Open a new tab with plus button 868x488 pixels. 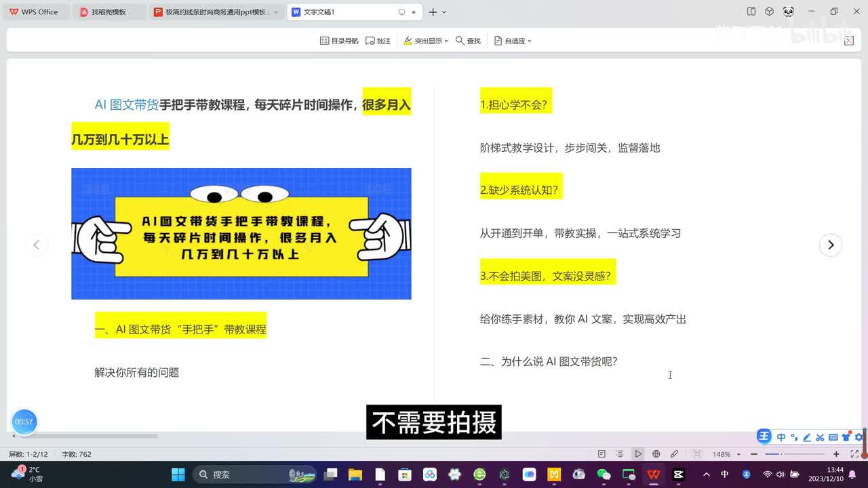tap(433, 12)
